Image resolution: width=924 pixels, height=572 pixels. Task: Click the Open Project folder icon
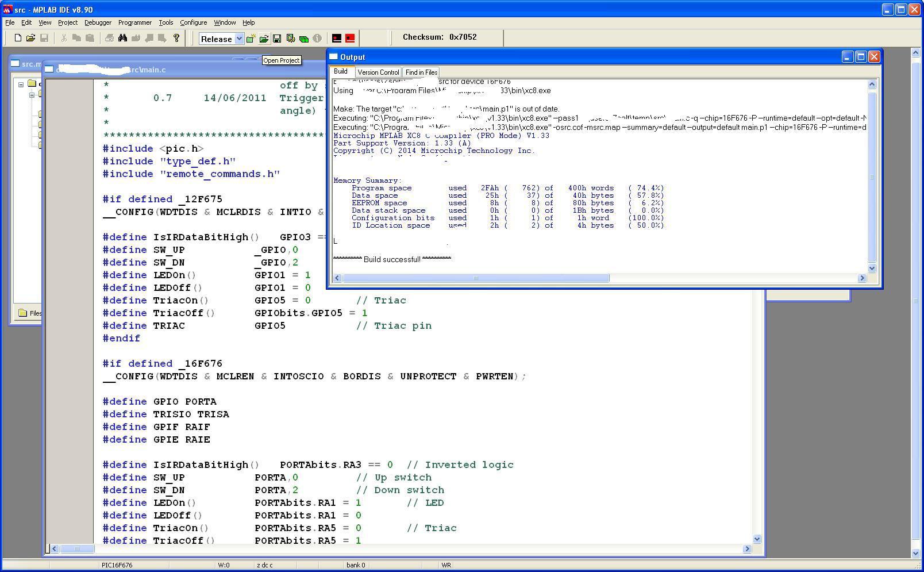point(264,39)
